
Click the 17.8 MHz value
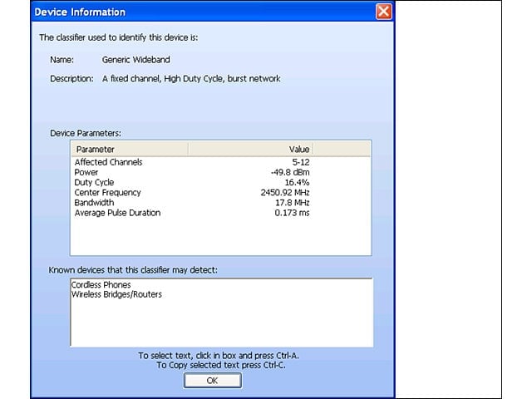click(292, 203)
